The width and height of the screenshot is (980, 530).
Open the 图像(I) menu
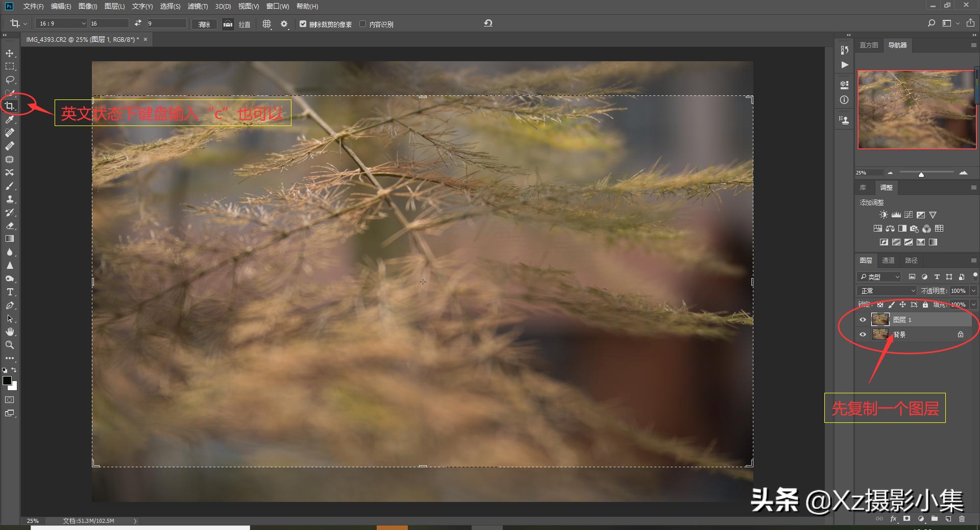click(x=88, y=6)
